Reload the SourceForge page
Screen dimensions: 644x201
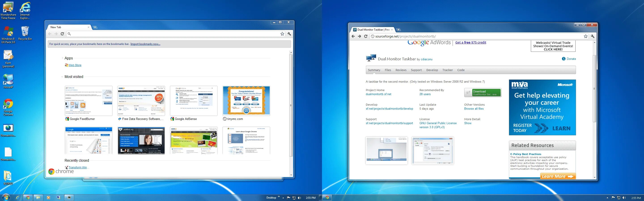click(366, 36)
